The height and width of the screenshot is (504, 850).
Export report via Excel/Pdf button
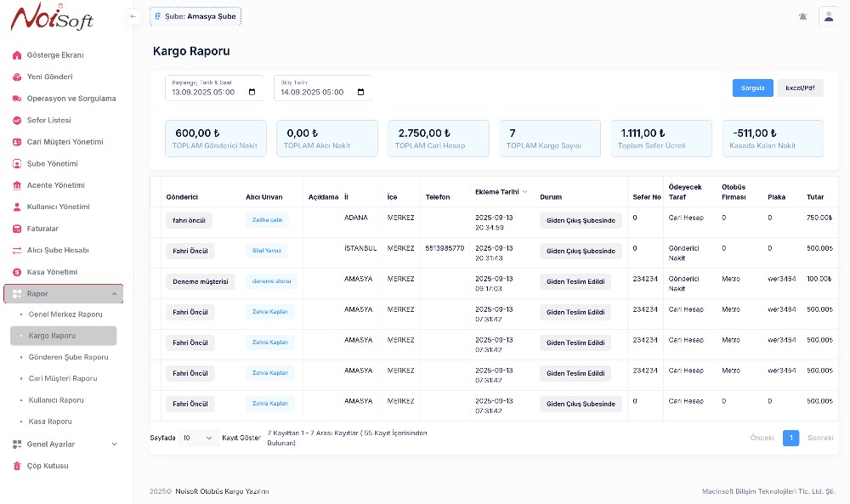tap(799, 88)
